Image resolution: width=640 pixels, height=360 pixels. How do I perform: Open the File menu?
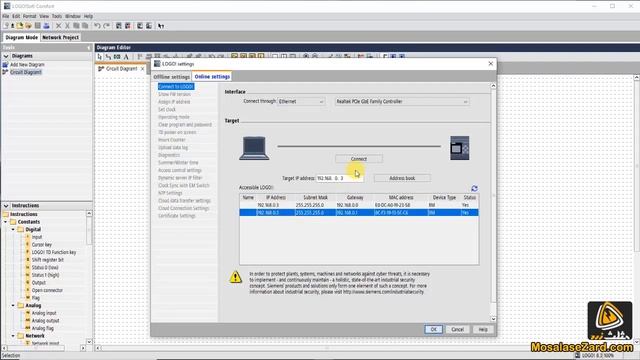coord(6,16)
